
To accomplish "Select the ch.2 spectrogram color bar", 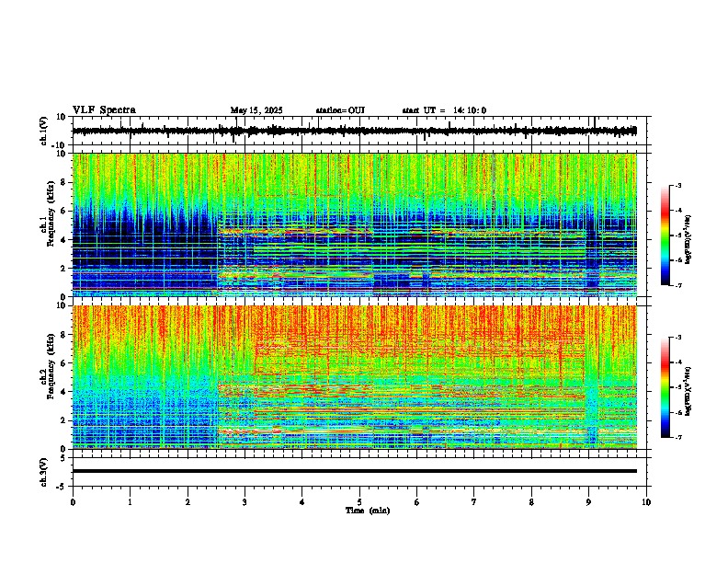I will point(665,387).
